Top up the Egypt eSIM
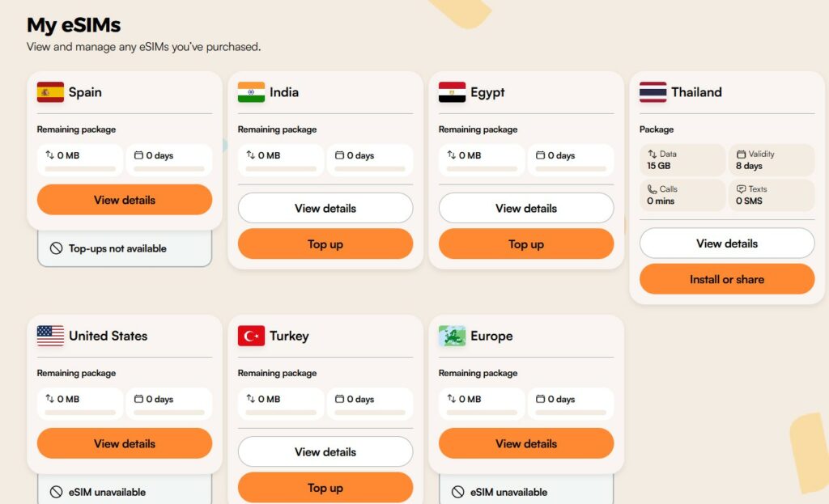Screen dimensions: 829x504 tap(525, 244)
